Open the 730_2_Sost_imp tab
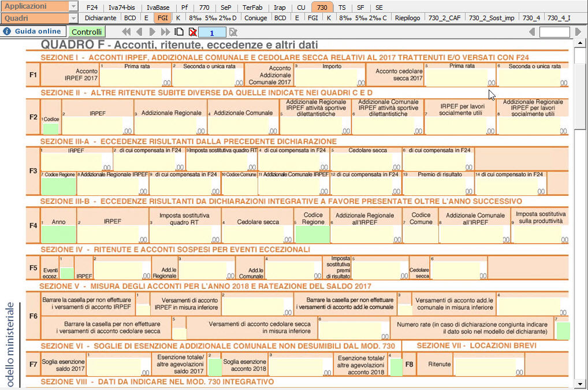Screen dimensions: 588x390 pyautogui.click(x=491, y=18)
